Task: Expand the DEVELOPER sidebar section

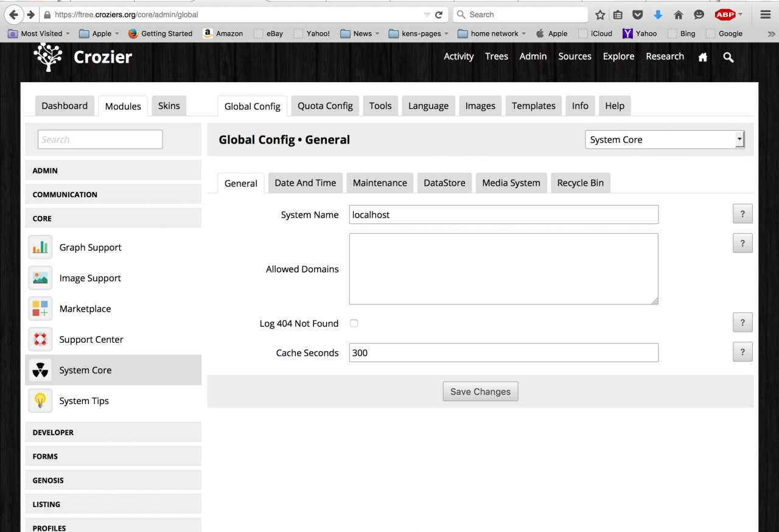Action: tap(113, 432)
